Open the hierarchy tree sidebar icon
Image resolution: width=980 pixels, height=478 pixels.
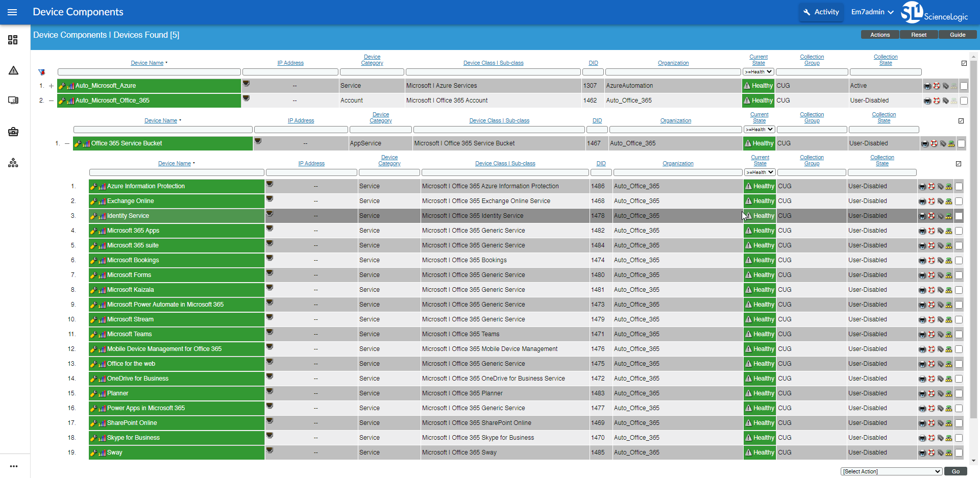[x=13, y=163]
